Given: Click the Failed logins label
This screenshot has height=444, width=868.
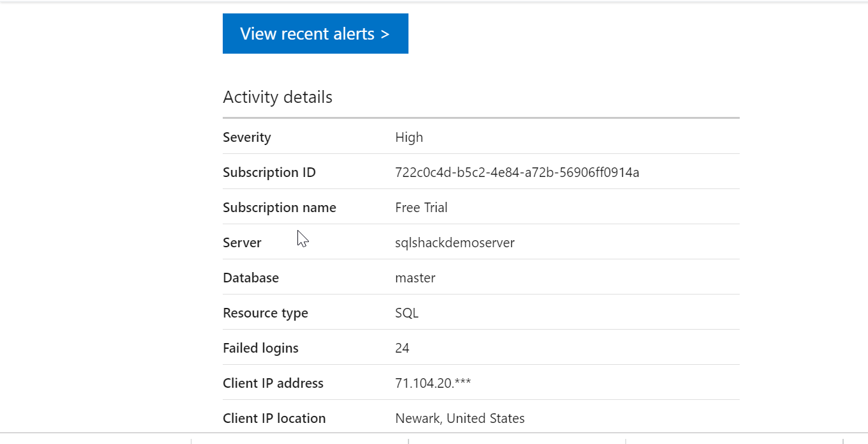Looking at the screenshot, I should tap(260, 348).
